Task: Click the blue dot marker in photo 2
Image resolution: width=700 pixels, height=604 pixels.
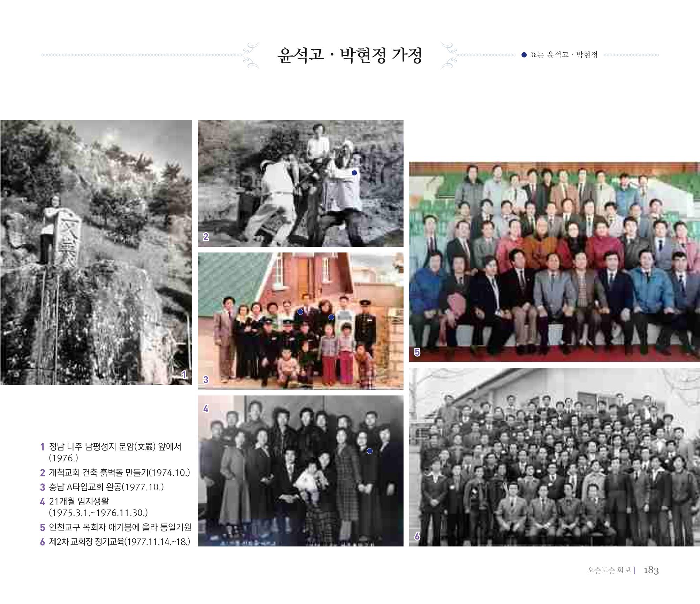Action: click(x=354, y=173)
